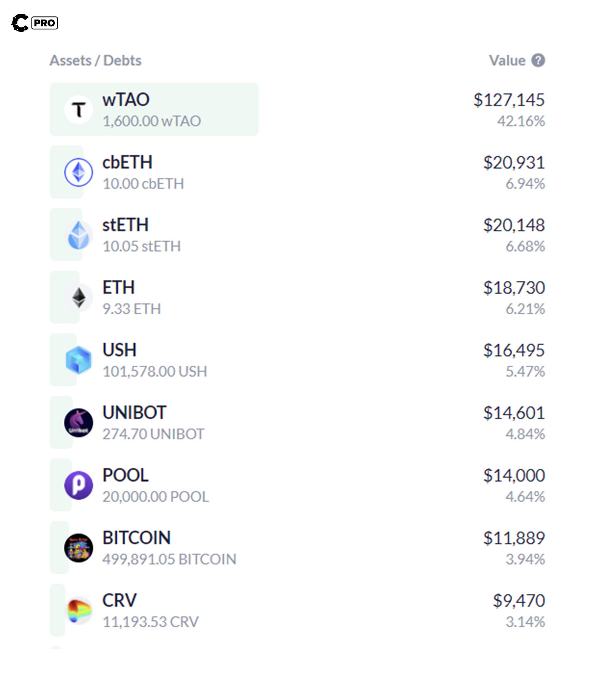Click the ETH diamond icon
616x682 pixels.
pos(79,297)
